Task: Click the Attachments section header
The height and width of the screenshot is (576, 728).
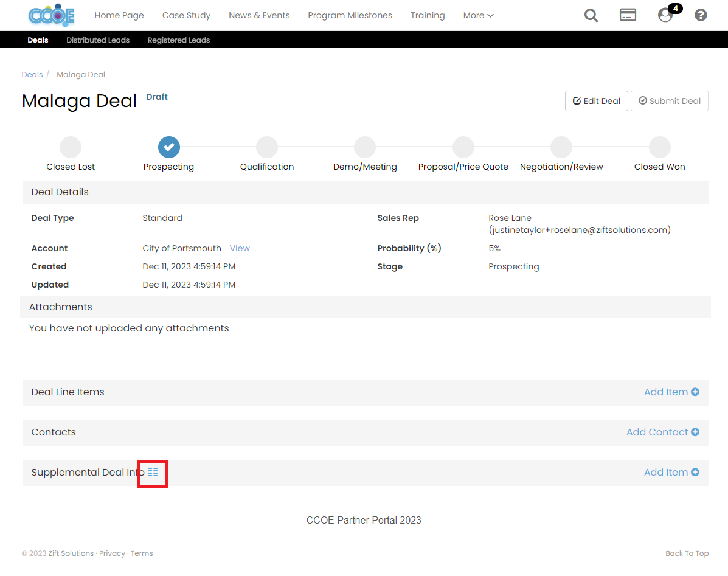Action: click(x=366, y=307)
